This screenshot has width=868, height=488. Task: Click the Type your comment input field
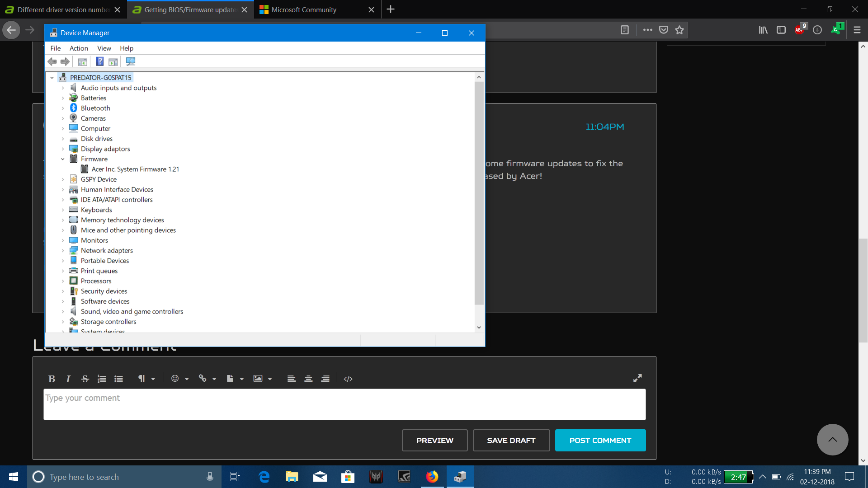tap(344, 404)
